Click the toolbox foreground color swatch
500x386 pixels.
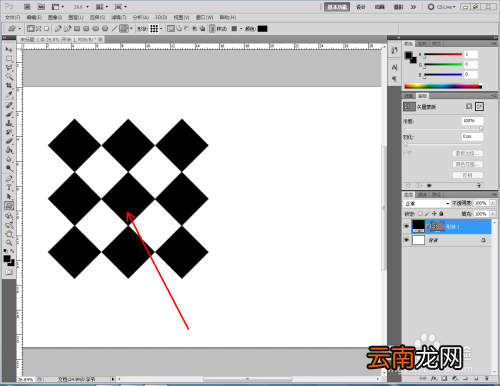pyautogui.click(x=7, y=259)
